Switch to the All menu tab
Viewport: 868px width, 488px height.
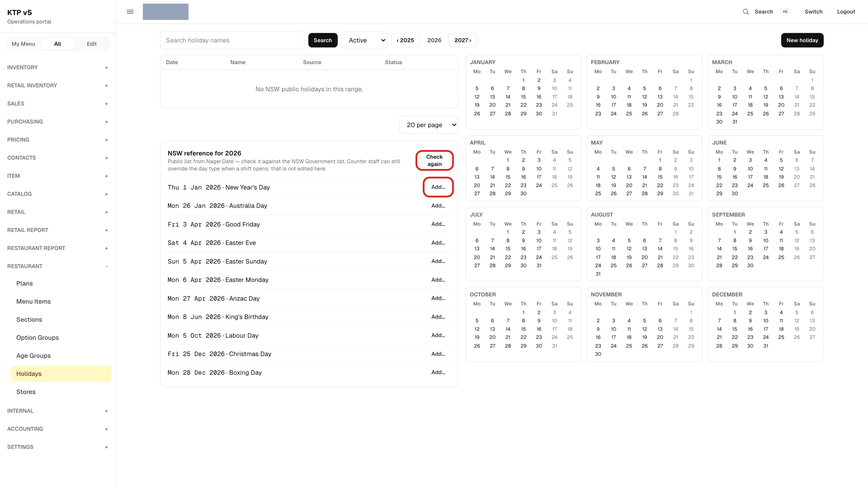click(58, 44)
